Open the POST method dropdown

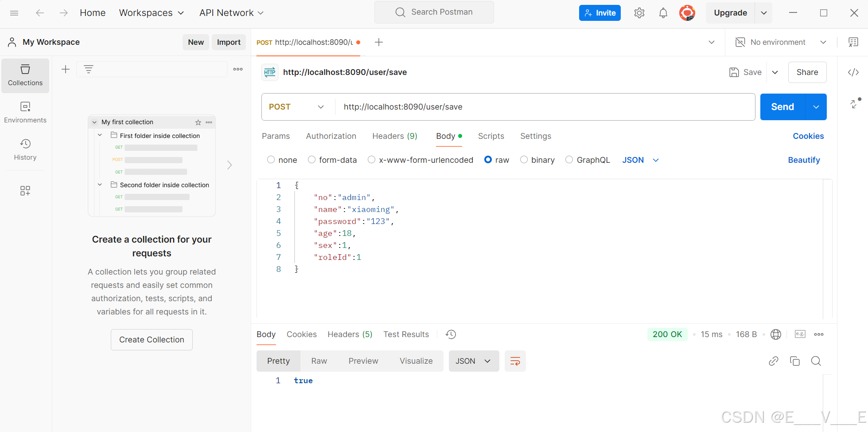coord(296,107)
